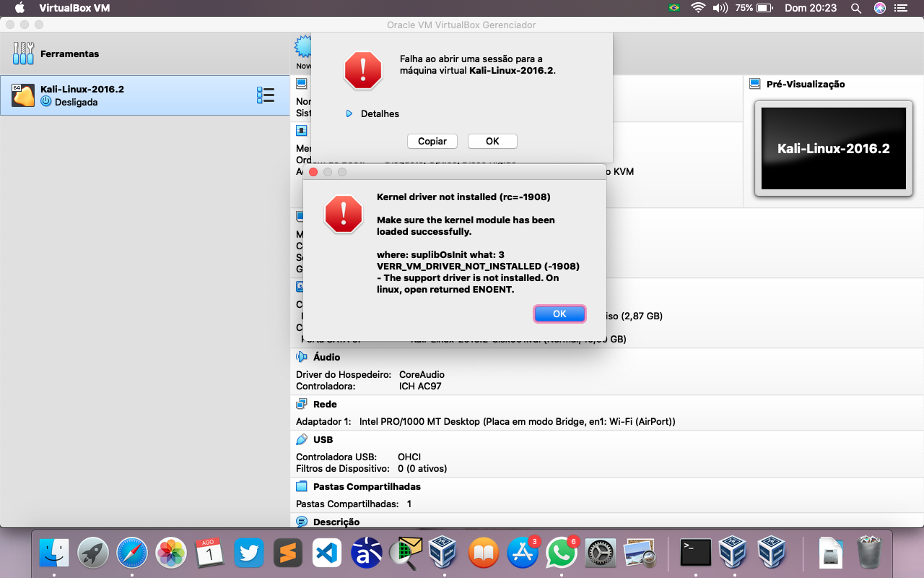Click the Copiar button

point(432,141)
